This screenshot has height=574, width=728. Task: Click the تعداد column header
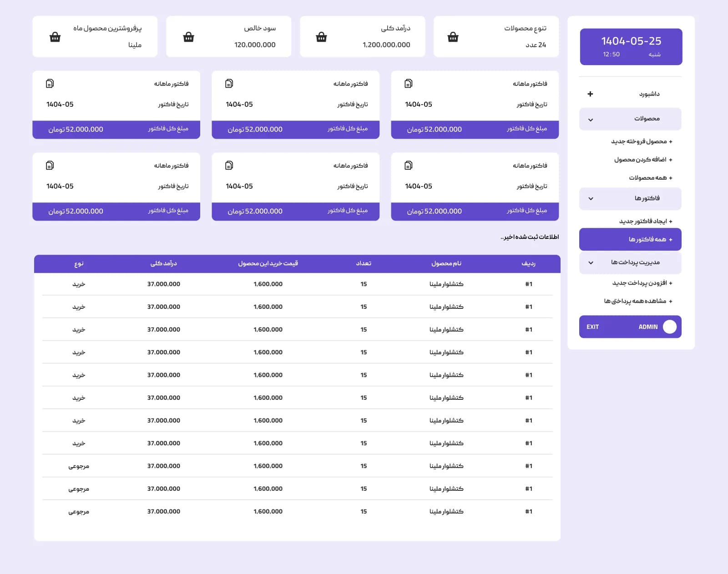pyautogui.click(x=364, y=263)
